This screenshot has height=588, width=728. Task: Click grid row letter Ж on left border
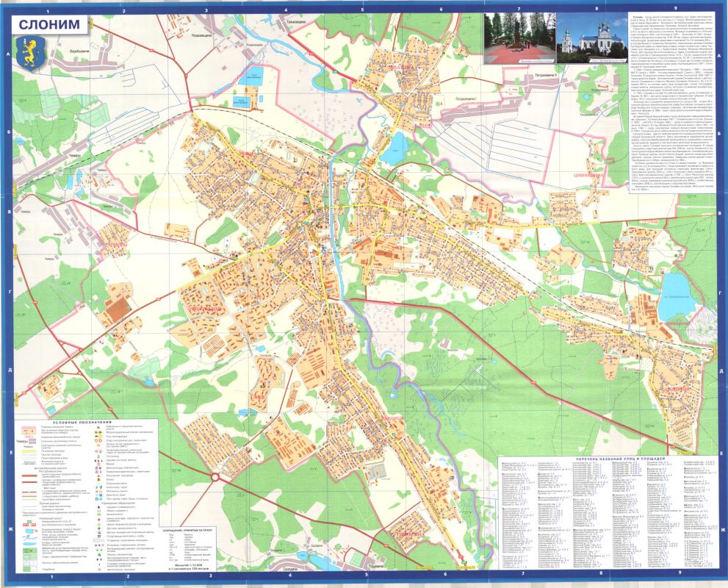8,529
